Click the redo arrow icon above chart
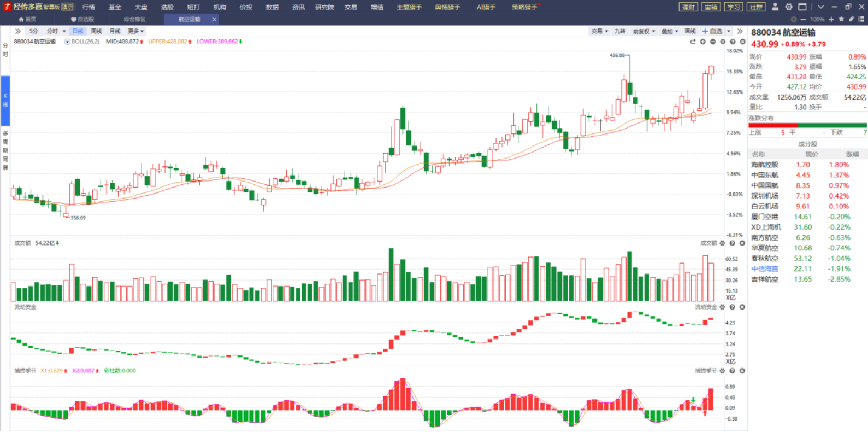The height and width of the screenshot is (432, 868). [693, 42]
